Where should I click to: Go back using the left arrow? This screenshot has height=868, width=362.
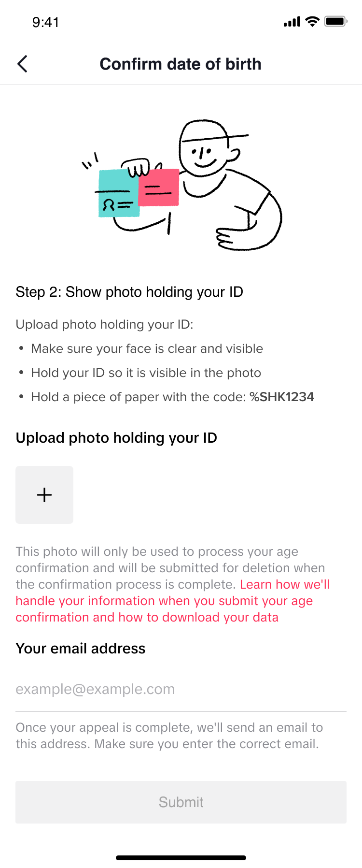(x=22, y=64)
